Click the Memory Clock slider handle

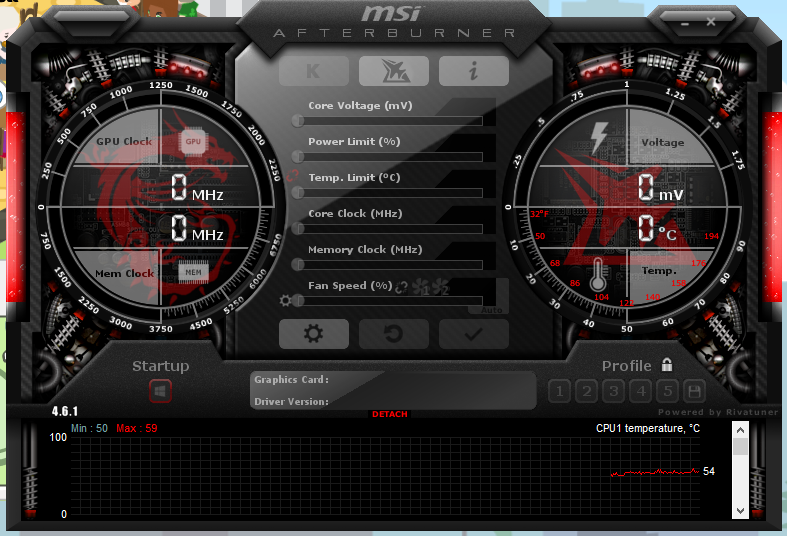[x=298, y=264]
